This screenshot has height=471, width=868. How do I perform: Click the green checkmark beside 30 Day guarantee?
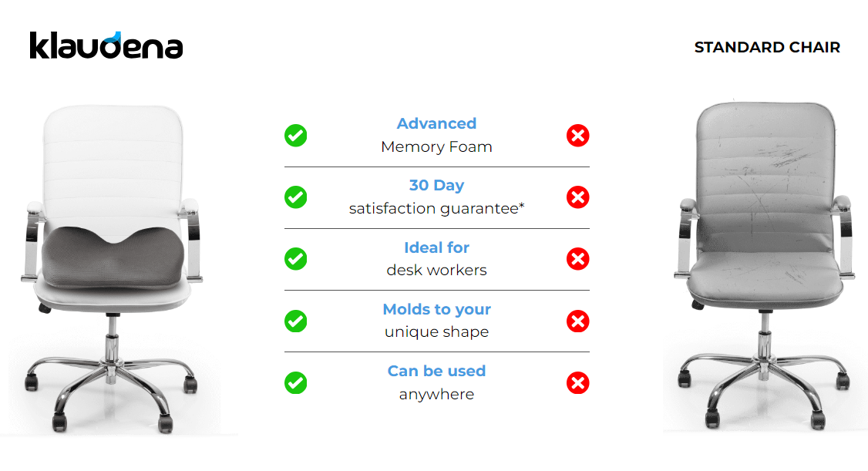[295, 197]
